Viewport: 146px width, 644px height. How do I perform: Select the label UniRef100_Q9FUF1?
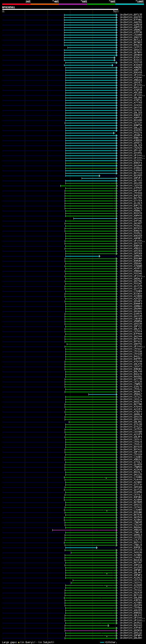(131, 178)
